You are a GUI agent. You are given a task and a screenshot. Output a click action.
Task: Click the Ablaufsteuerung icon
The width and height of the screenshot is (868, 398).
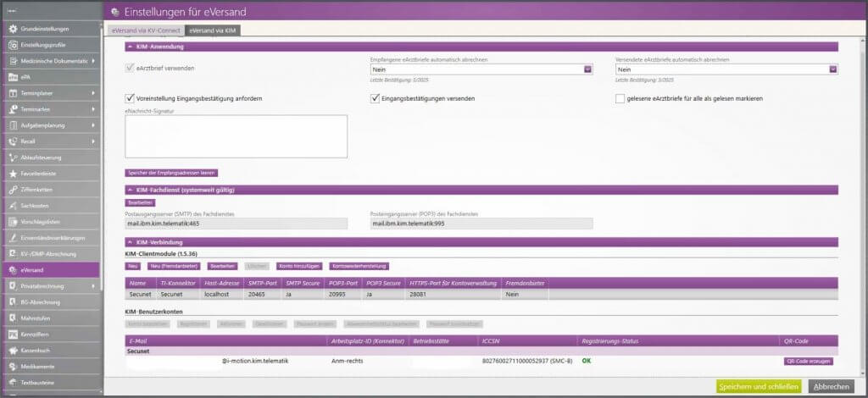pyautogui.click(x=13, y=158)
